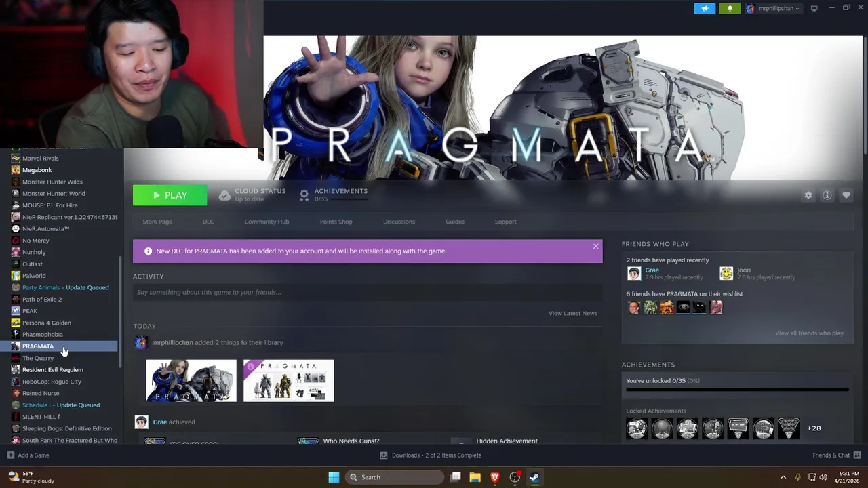This screenshot has width=868, height=488.
Task: Open the announcements megaphone icon
Action: (705, 9)
